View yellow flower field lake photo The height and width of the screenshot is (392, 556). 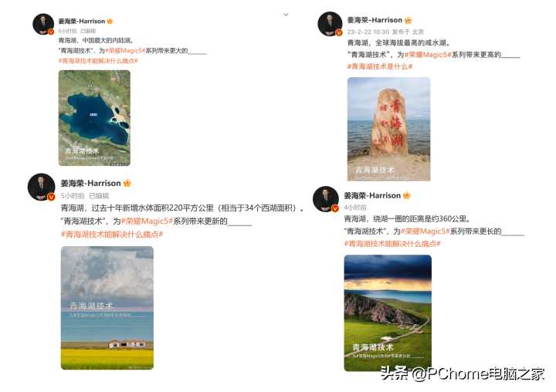[x=107, y=308]
